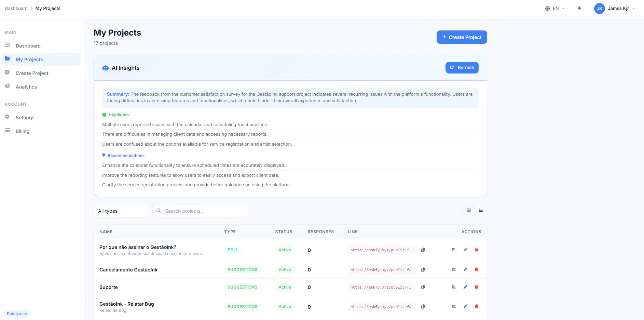Delete the GestãoInk - Relatar Bug project
This screenshot has height=320, width=644.
[476, 306]
